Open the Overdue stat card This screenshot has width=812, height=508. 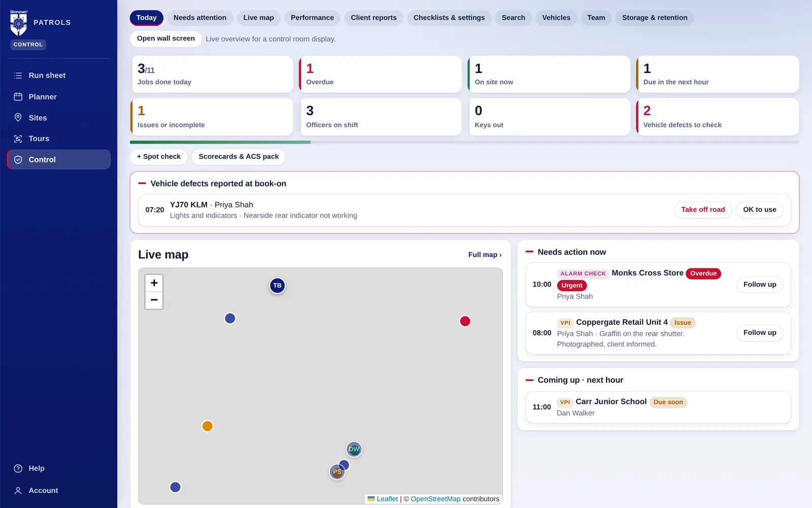[x=380, y=74]
